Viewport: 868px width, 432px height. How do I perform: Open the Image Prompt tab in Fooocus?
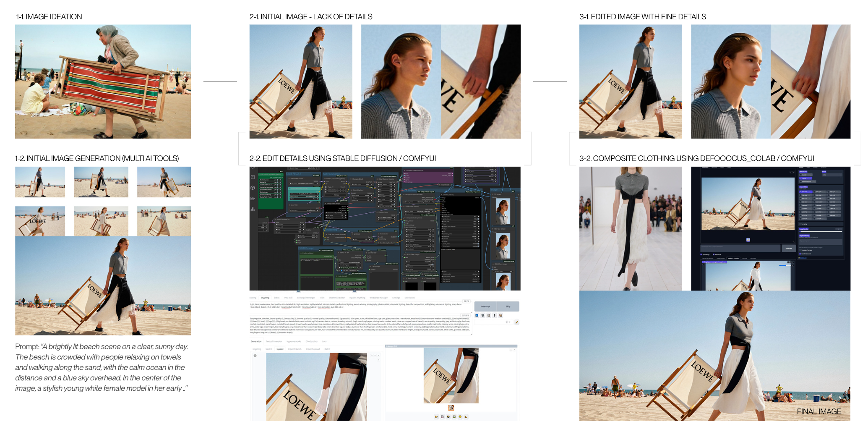point(720,258)
